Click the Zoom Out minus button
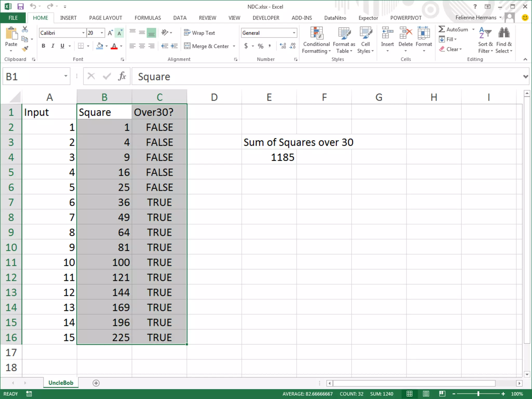The image size is (532, 399). pyautogui.click(x=454, y=394)
